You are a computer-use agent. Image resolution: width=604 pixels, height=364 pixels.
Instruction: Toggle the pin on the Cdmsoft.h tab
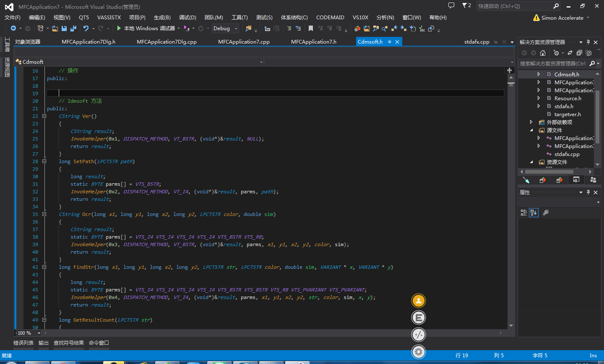tap(389, 42)
